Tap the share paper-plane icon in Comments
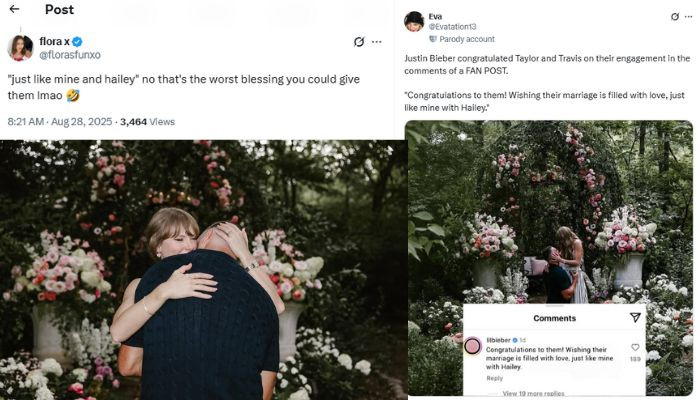 tap(635, 317)
